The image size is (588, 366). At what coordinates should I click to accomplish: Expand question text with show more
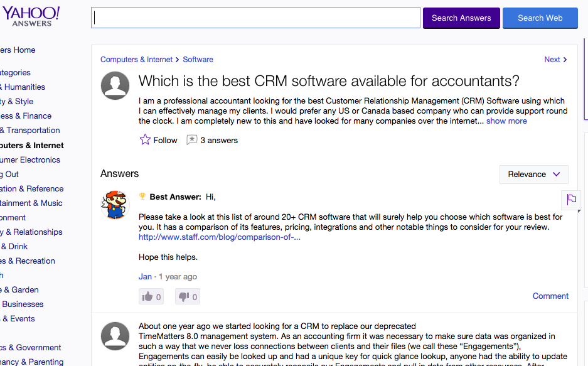click(x=506, y=121)
